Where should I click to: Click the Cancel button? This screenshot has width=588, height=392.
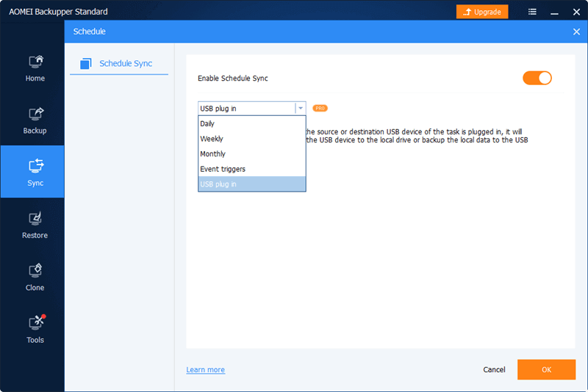(x=494, y=369)
